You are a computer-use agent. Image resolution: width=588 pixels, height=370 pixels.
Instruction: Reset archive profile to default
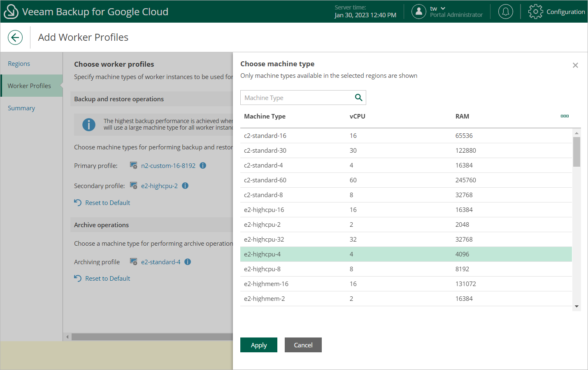pos(102,278)
